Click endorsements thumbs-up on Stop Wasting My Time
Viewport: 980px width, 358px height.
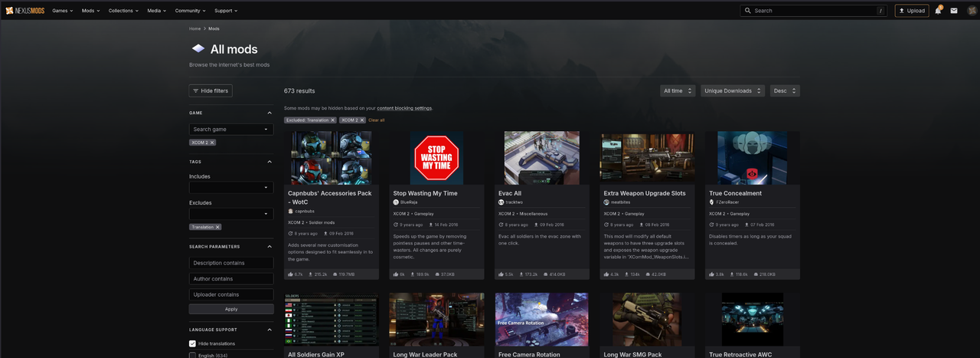396,274
